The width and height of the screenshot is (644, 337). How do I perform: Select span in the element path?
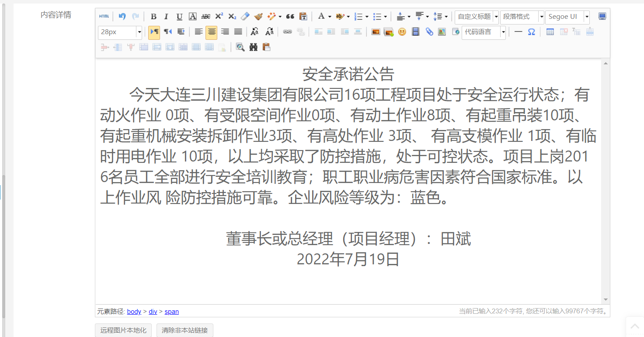[172, 312]
